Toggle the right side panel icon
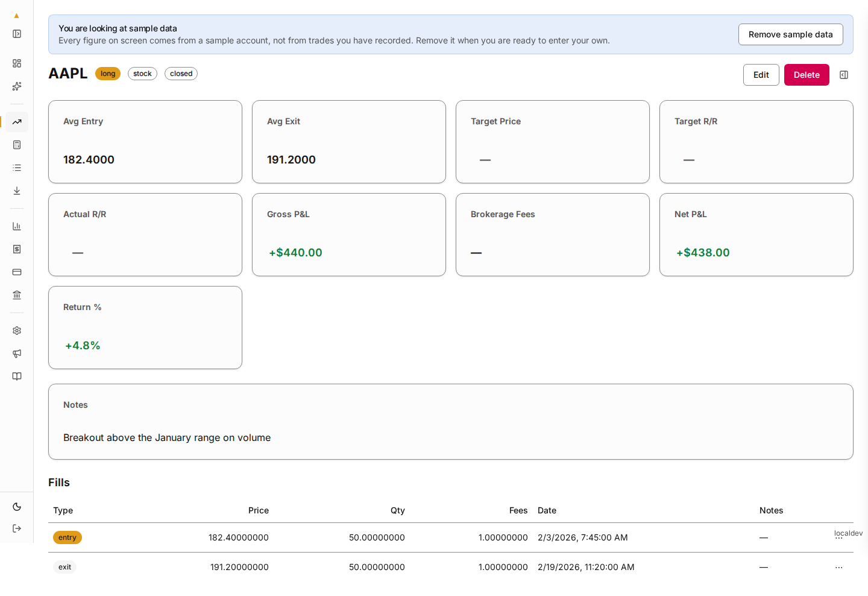868x596 pixels. coord(844,75)
